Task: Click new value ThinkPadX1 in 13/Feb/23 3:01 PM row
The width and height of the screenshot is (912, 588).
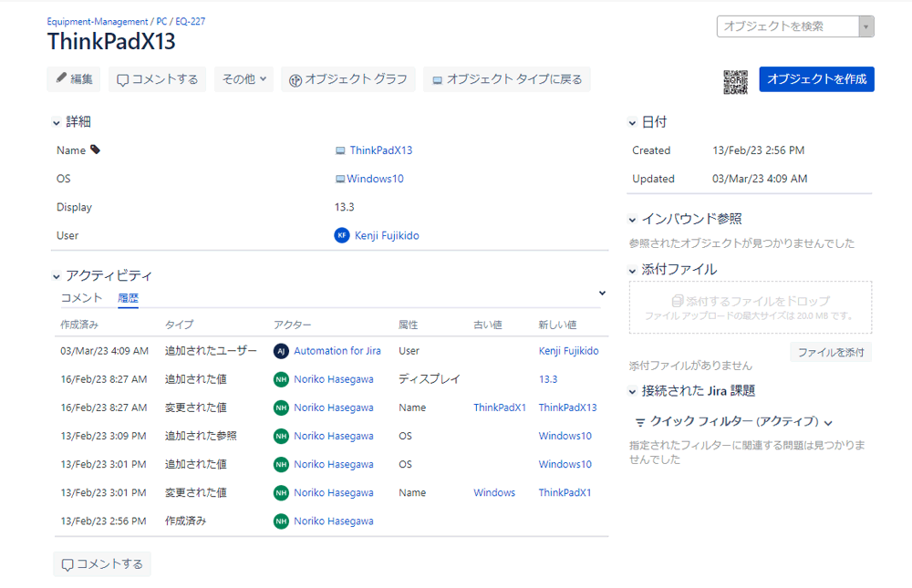Action: tap(565, 492)
